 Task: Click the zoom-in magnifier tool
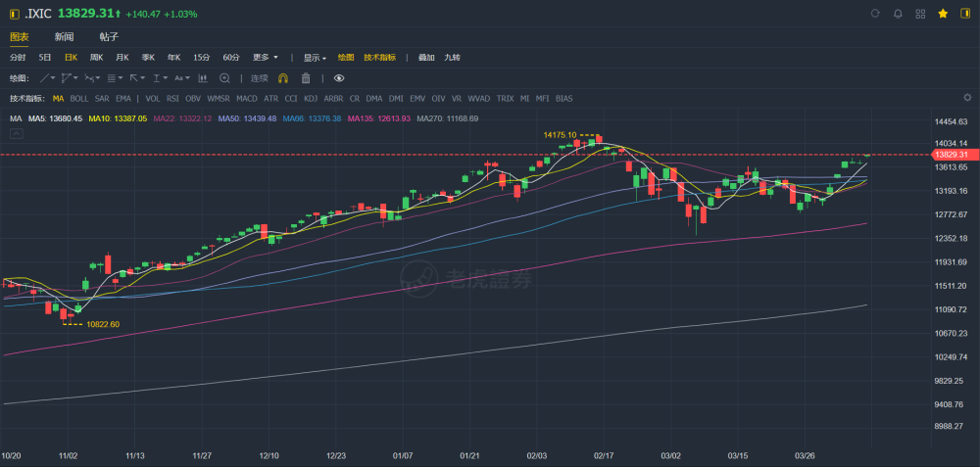pyautogui.click(x=224, y=77)
